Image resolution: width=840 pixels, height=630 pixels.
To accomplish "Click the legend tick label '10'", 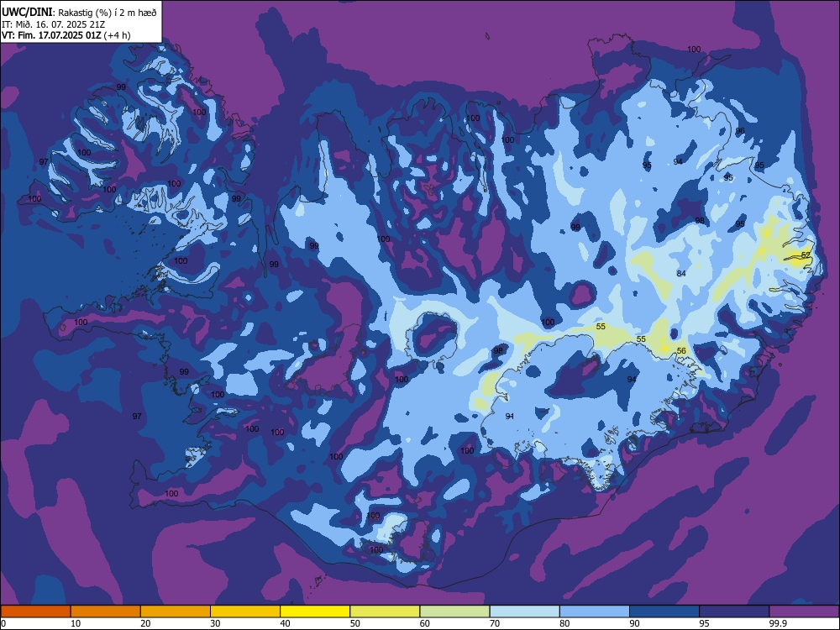I will (x=76, y=623).
